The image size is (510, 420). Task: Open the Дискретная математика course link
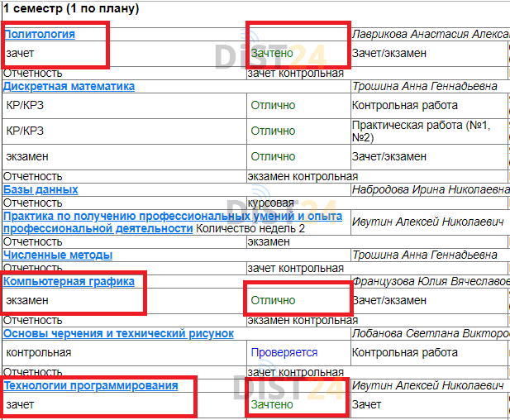pos(69,86)
